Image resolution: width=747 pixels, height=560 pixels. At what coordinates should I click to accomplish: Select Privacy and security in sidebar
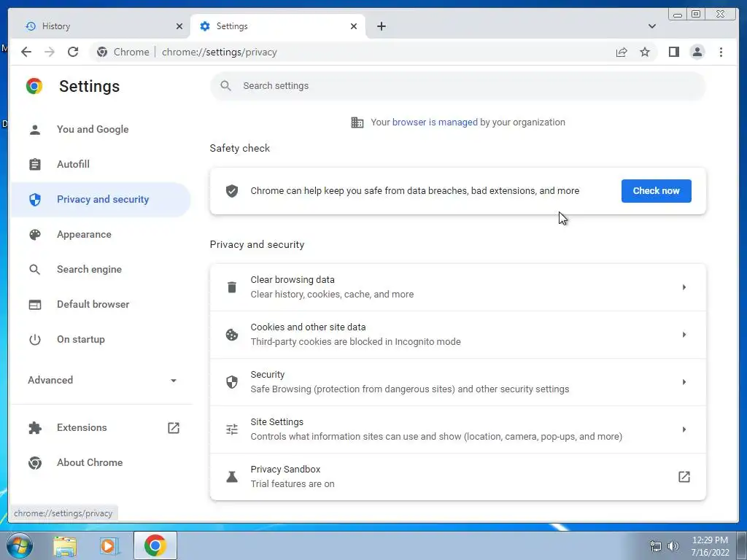[101, 200]
